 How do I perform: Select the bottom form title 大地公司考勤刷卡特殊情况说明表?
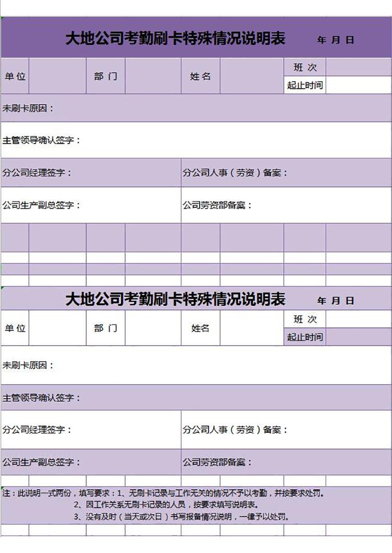coord(175,299)
